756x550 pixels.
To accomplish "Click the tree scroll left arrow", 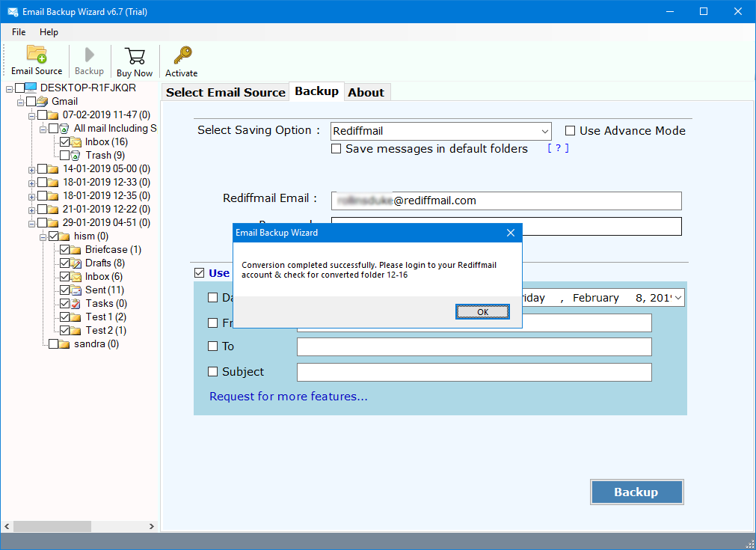I will click(7, 526).
